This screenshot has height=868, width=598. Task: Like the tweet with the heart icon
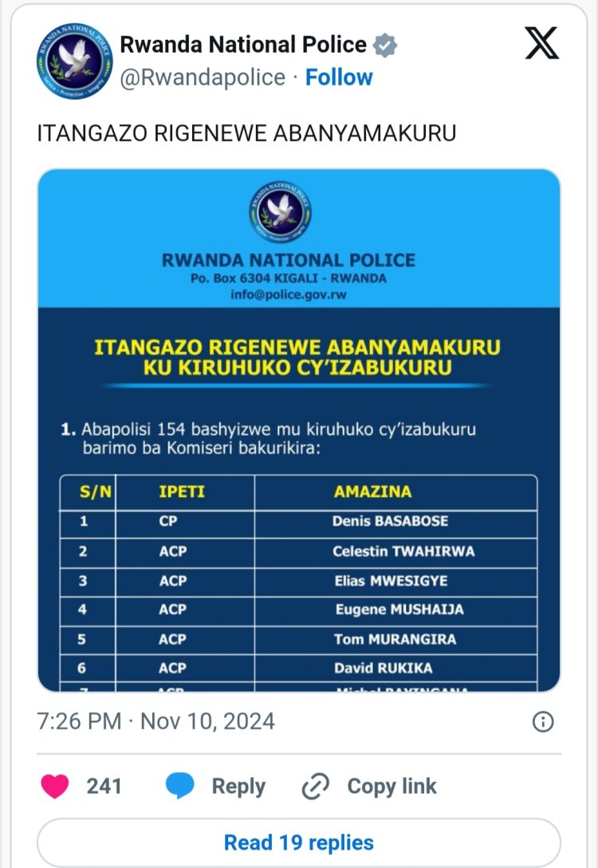55,786
